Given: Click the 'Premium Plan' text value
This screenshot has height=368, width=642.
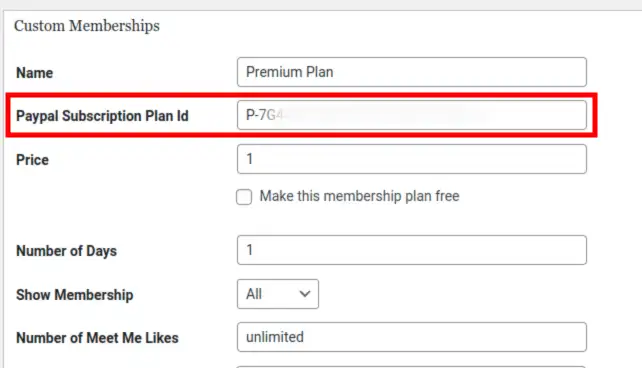Looking at the screenshot, I should point(289,72).
